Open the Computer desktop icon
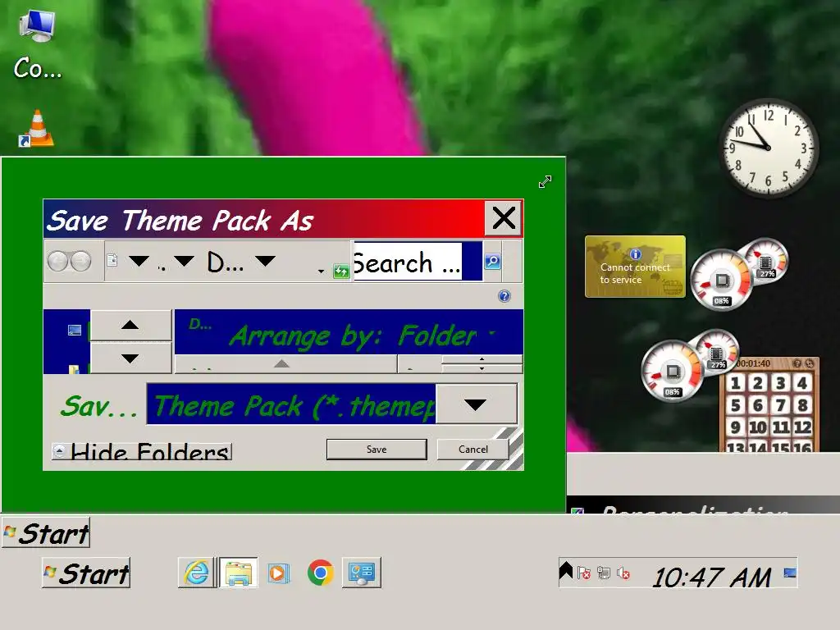The image size is (840, 630). [37, 46]
